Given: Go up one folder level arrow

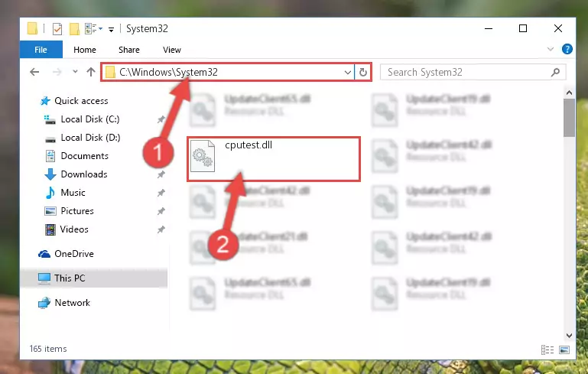Looking at the screenshot, I should [x=91, y=72].
